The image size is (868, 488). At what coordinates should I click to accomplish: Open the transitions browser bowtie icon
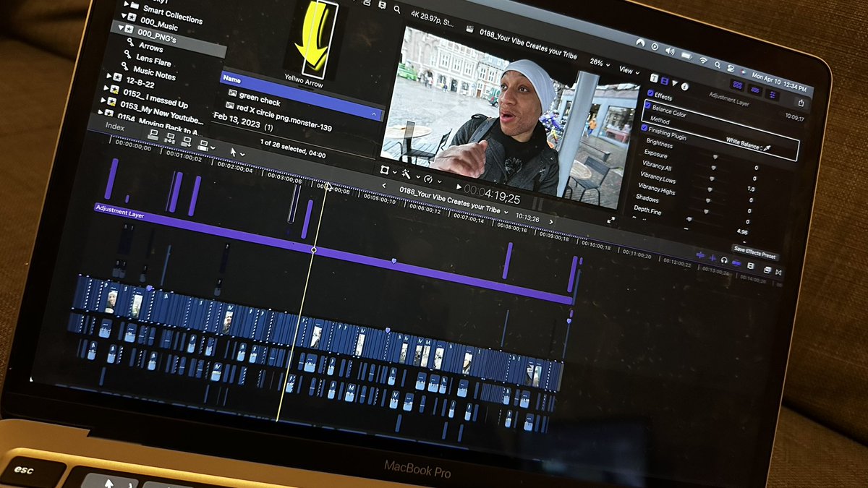(778, 272)
